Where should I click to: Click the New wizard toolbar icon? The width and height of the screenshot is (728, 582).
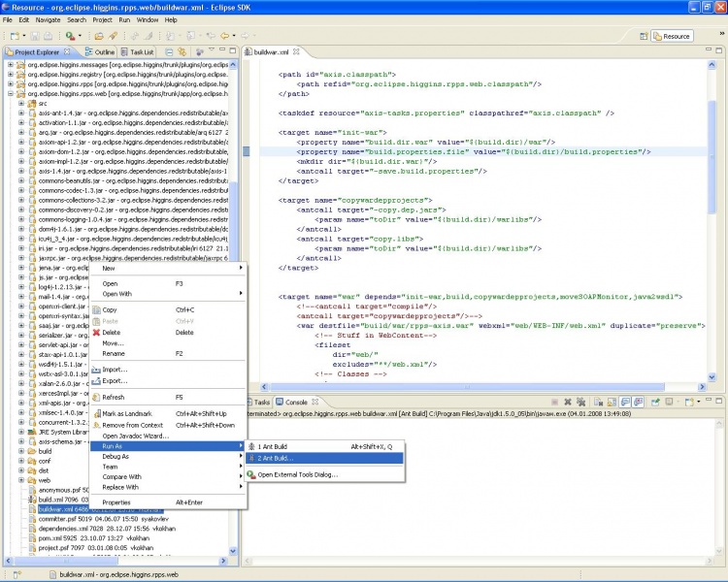point(15,36)
